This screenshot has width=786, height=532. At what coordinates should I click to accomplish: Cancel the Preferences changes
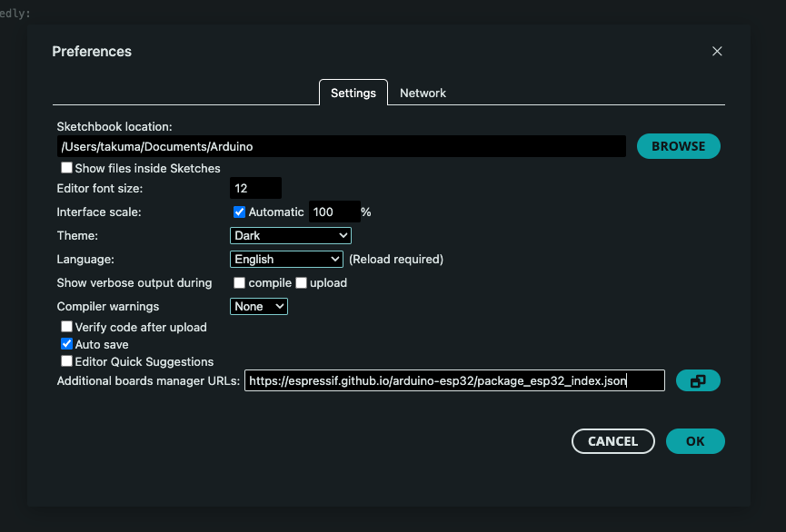point(613,441)
